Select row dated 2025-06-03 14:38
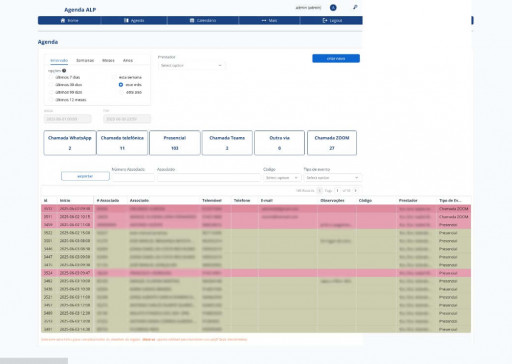This screenshot has width=512, height=364. pos(256,329)
